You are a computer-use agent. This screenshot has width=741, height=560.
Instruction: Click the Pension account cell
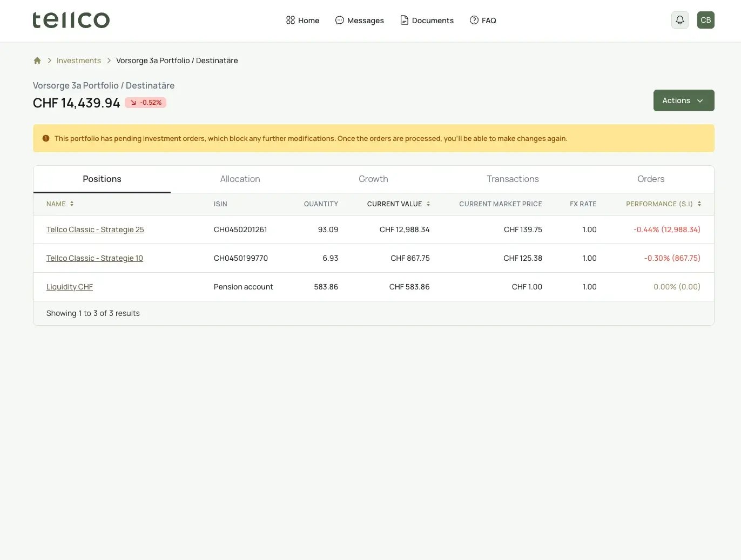point(244,287)
